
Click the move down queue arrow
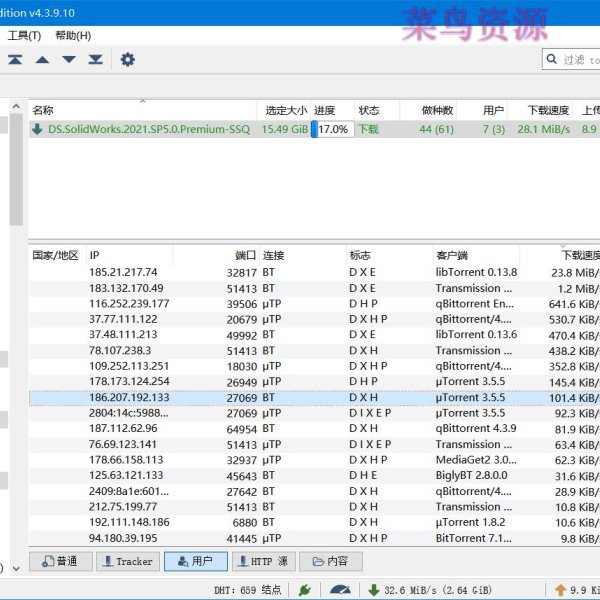coord(69,60)
